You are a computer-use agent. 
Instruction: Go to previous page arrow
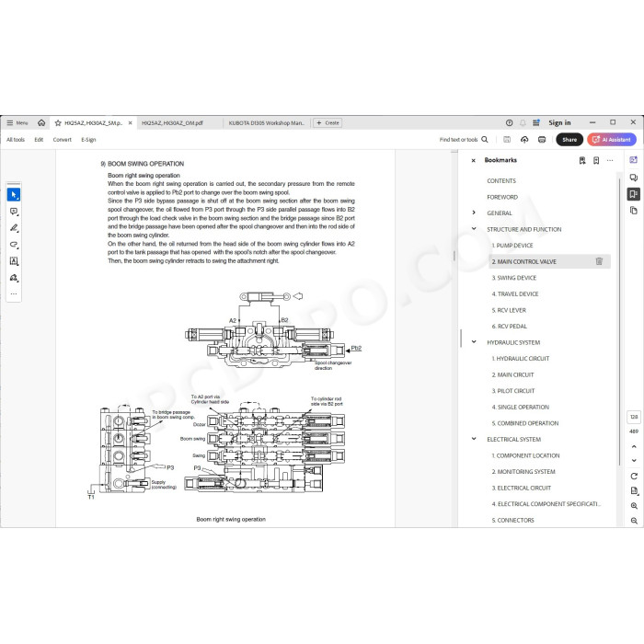coord(634,446)
